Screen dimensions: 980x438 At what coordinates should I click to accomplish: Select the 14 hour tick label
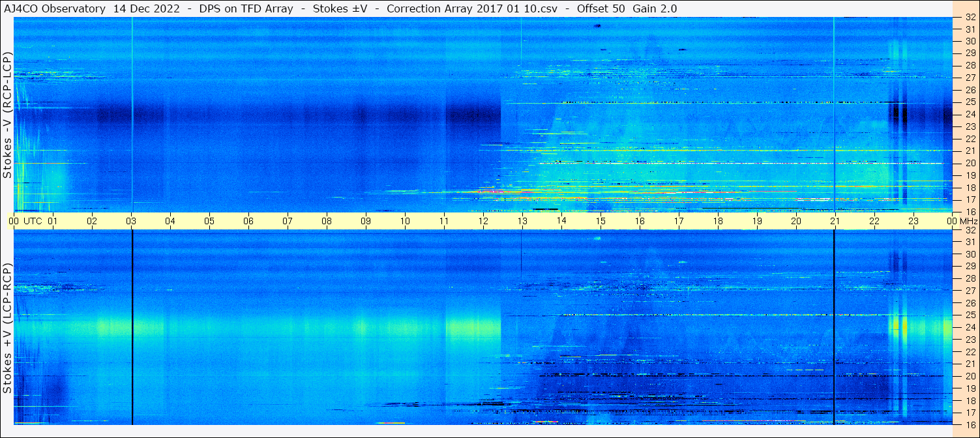(x=561, y=221)
